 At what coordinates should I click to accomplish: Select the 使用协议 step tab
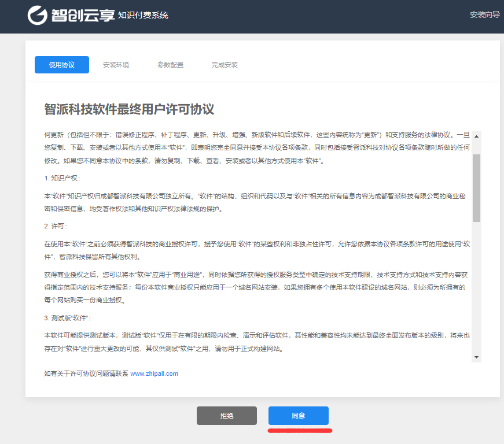[x=62, y=65]
